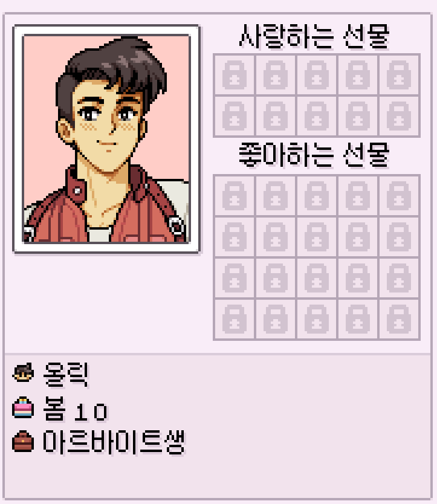Select last locked slot in 사랑하는 선물 second row
Viewport: 437px width, 504px height.
[399, 115]
